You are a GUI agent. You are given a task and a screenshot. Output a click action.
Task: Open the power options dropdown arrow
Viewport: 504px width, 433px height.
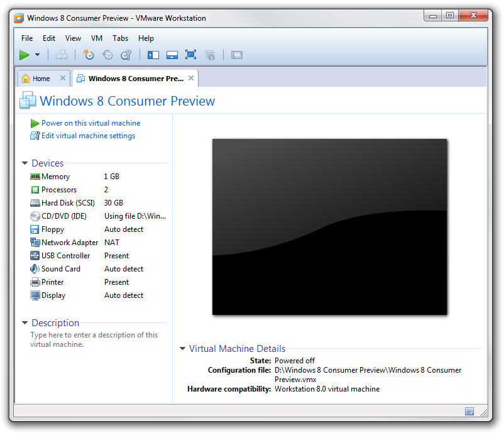pyautogui.click(x=37, y=55)
